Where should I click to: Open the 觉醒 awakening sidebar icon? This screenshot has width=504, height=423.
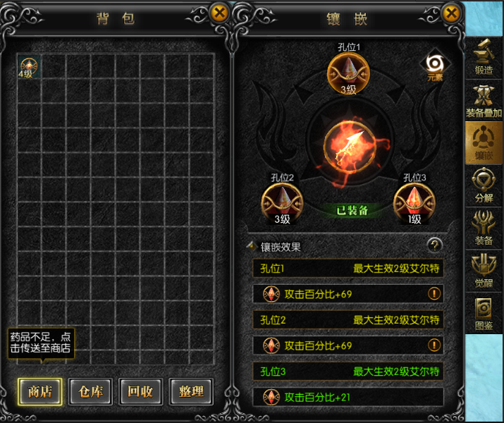484,271
